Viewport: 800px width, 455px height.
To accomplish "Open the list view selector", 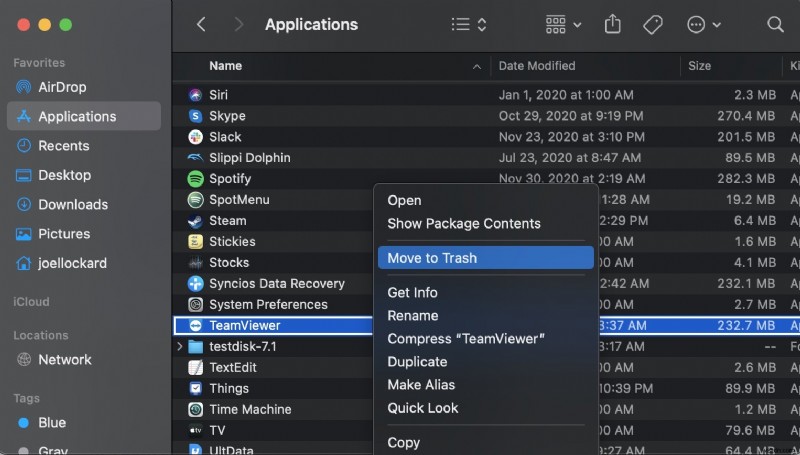I will tap(469, 24).
